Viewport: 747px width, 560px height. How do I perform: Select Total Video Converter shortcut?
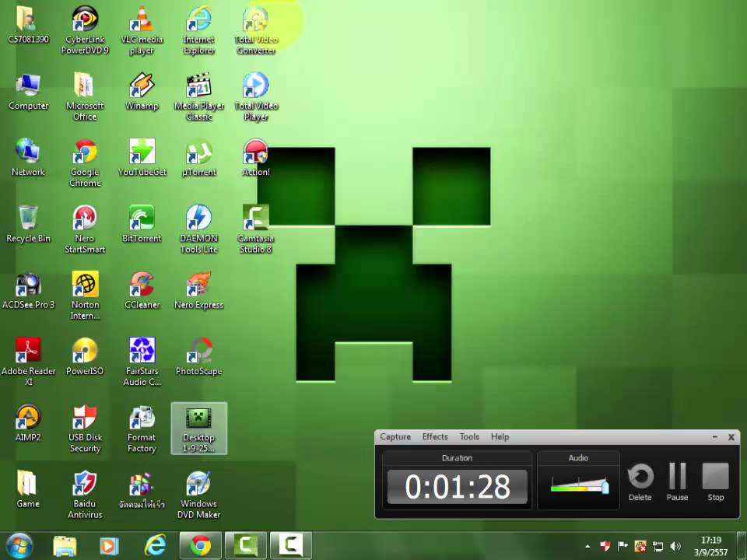click(256, 30)
